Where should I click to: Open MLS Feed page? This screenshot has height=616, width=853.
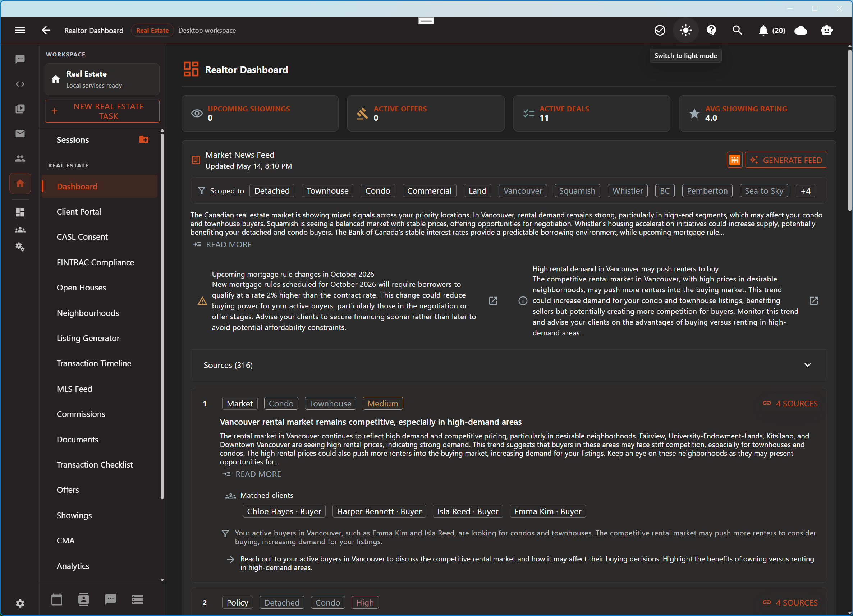pyautogui.click(x=100, y=389)
